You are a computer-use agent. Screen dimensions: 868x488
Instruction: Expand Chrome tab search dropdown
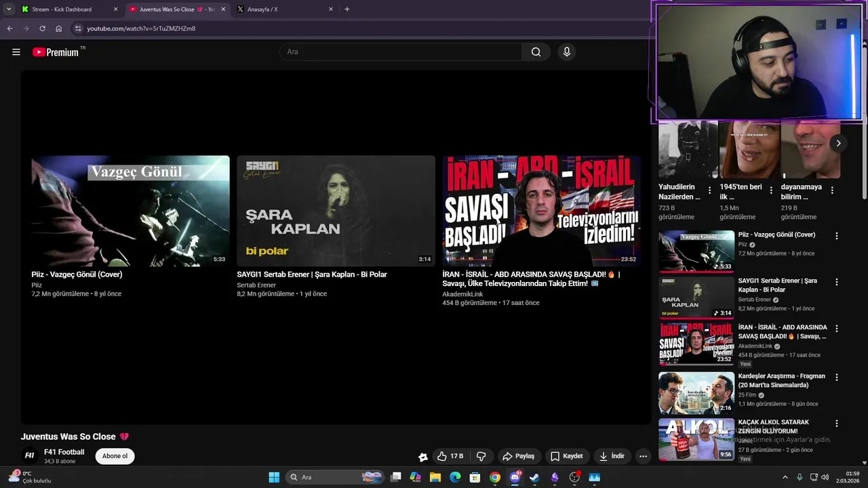click(8, 9)
